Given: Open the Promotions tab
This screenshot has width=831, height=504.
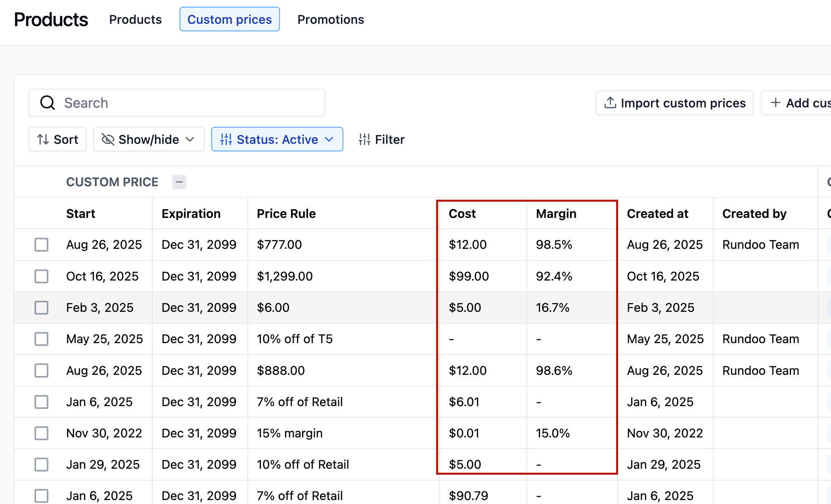Looking at the screenshot, I should click(x=330, y=19).
